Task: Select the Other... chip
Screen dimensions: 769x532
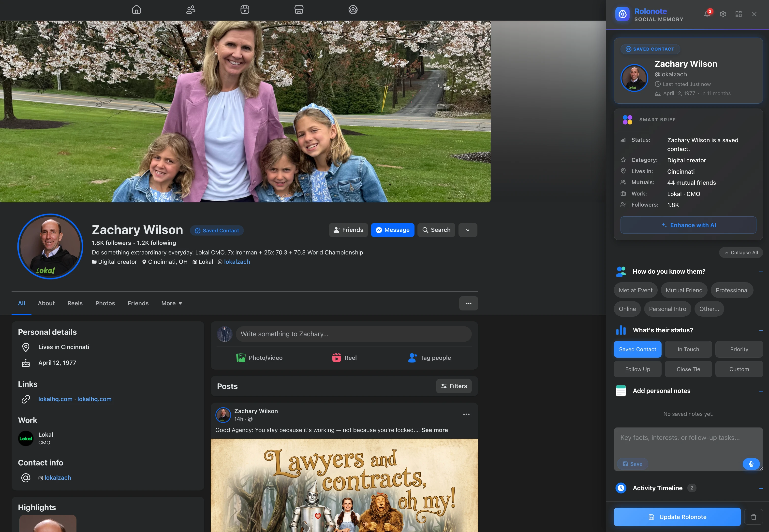Action: (709, 309)
